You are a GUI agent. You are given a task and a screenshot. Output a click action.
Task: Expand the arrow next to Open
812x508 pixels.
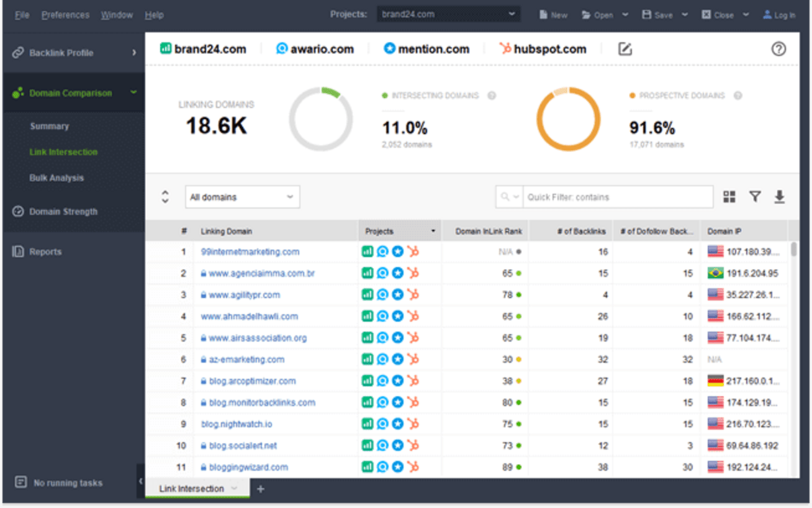pyautogui.click(x=625, y=15)
